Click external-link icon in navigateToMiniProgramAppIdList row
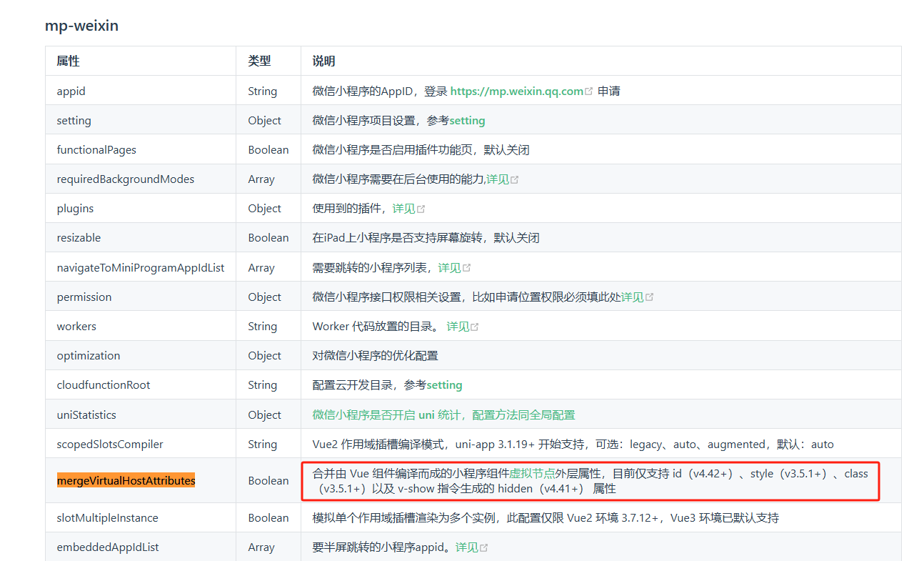This screenshot has height=561, width=924. (x=467, y=268)
